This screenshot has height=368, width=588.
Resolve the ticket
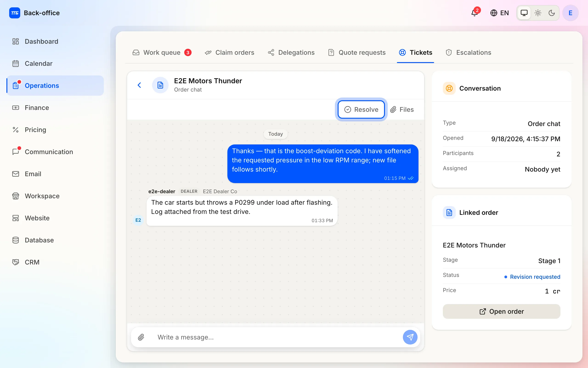pyautogui.click(x=361, y=109)
